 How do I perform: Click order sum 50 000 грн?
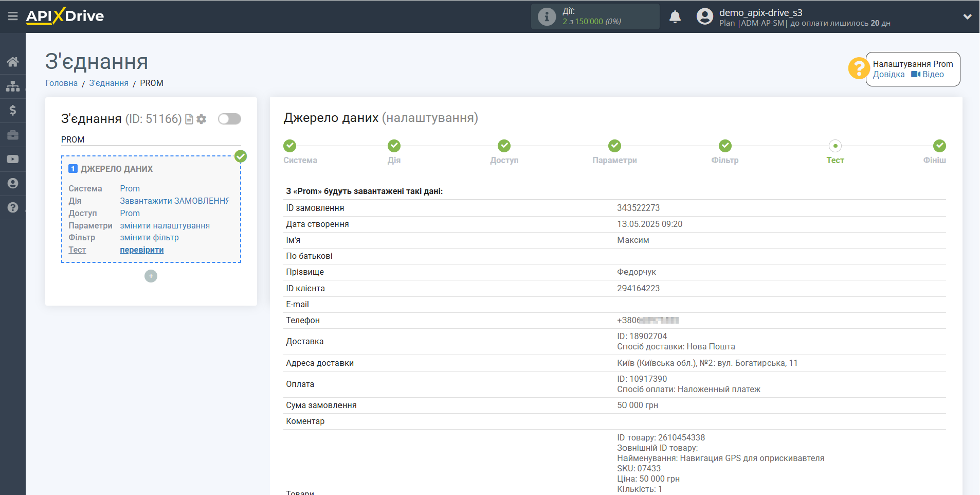coord(638,405)
